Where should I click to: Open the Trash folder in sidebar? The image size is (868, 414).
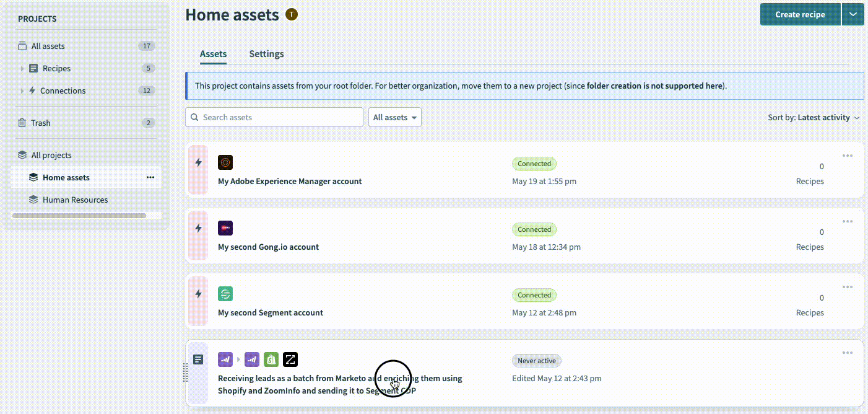click(x=41, y=123)
